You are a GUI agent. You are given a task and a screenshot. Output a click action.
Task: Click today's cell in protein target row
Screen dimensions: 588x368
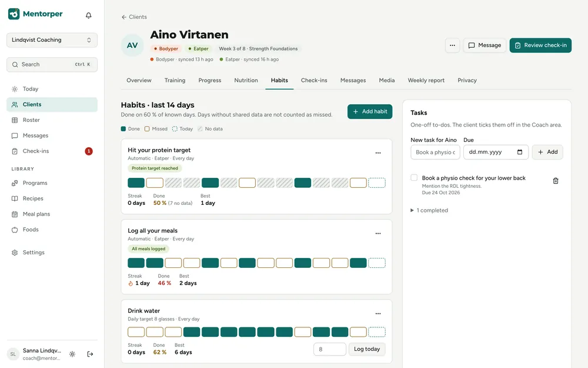point(377,183)
